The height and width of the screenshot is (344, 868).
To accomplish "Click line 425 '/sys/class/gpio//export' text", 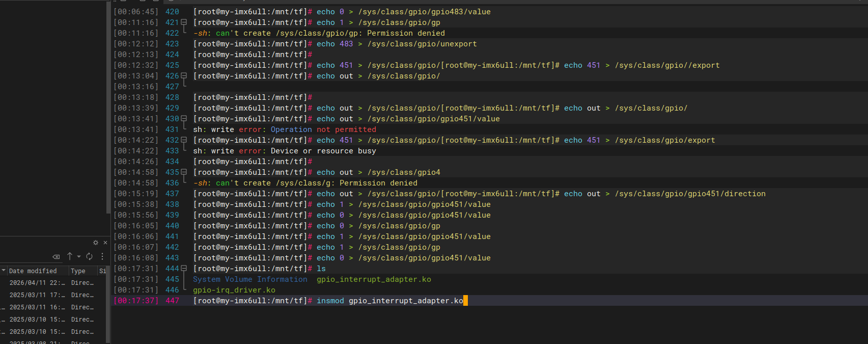I will 667,65.
